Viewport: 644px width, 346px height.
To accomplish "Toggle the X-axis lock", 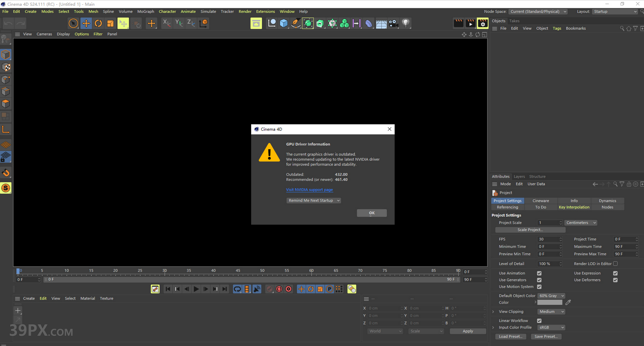I will (x=166, y=23).
